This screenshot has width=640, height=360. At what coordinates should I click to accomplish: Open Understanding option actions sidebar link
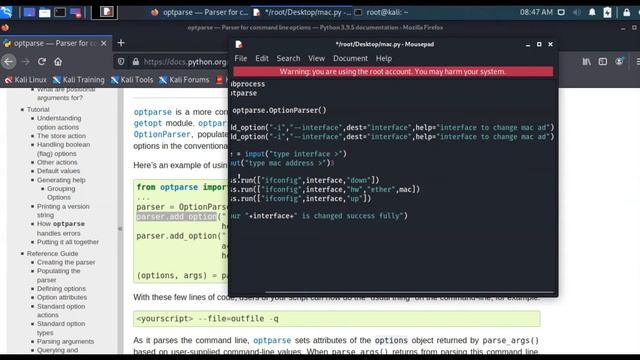pos(59,122)
